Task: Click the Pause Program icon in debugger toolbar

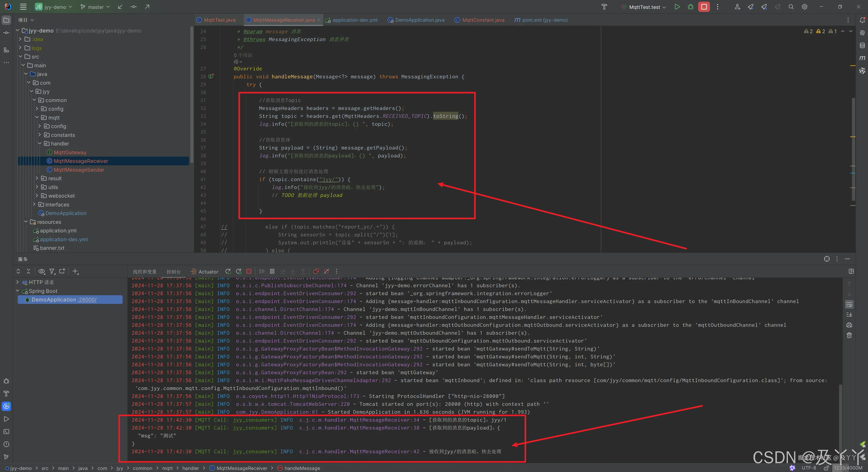Action: tap(272, 271)
